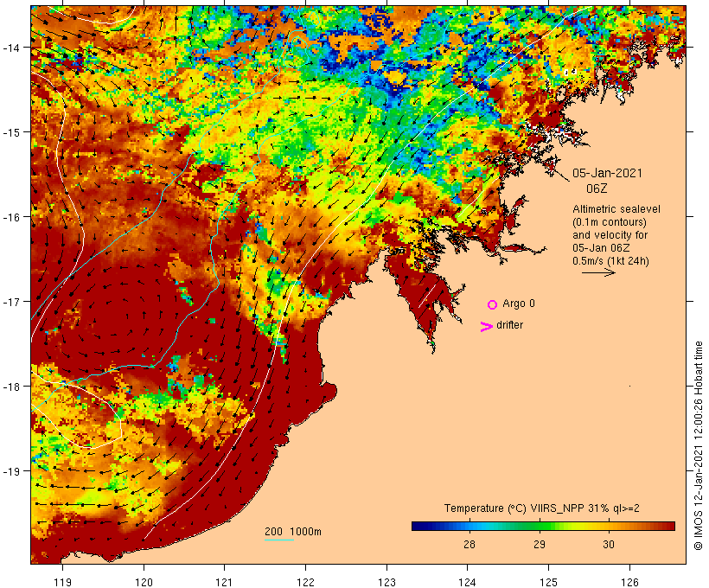Viewport: 709px width, 588px height.
Task: Click the longitude label 122
Action: [306, 582]
